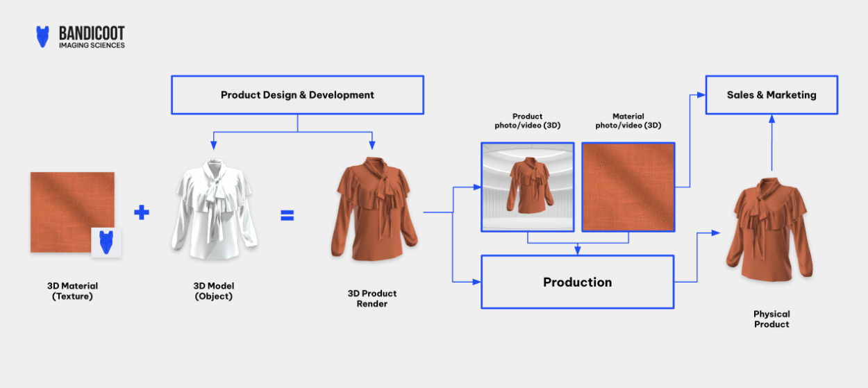Click the blue plus sign
The height and width of the screenshot is (388, 868).
142,212
